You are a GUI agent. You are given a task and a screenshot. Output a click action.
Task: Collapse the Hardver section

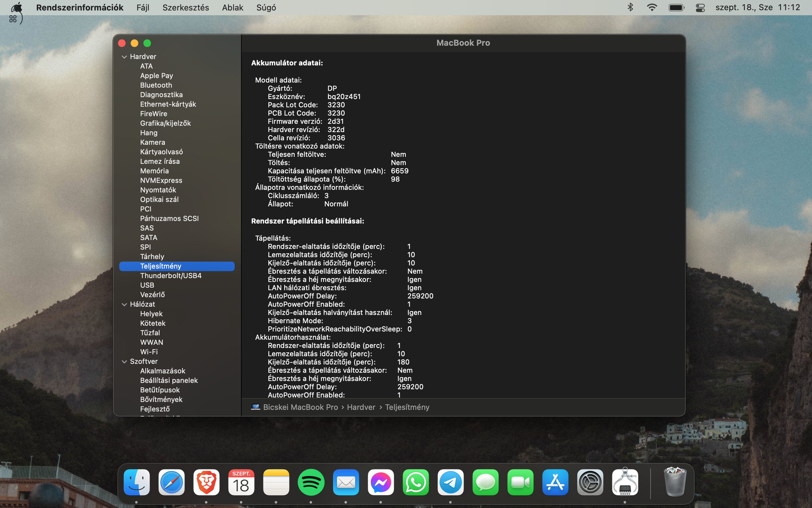point(124,57)
